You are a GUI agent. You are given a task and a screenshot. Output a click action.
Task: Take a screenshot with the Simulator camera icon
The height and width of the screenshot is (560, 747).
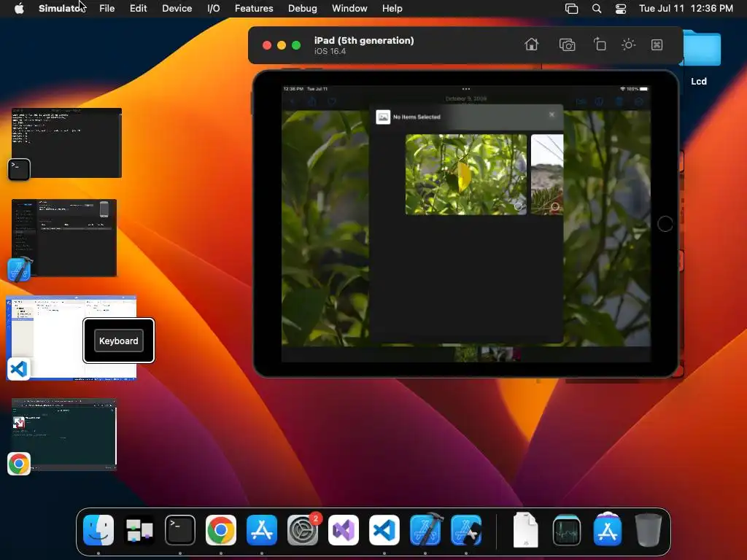click(x=567, y=44)
